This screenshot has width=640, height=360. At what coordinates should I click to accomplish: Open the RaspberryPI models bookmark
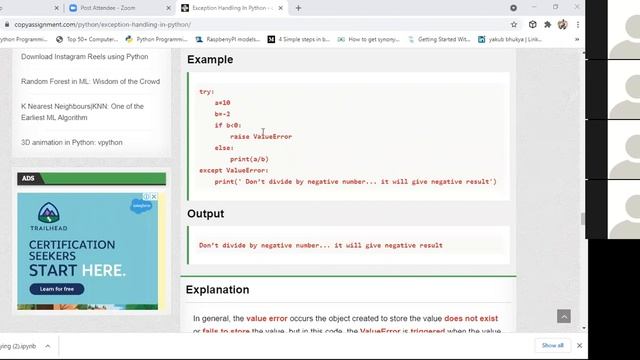click(228, 40)
